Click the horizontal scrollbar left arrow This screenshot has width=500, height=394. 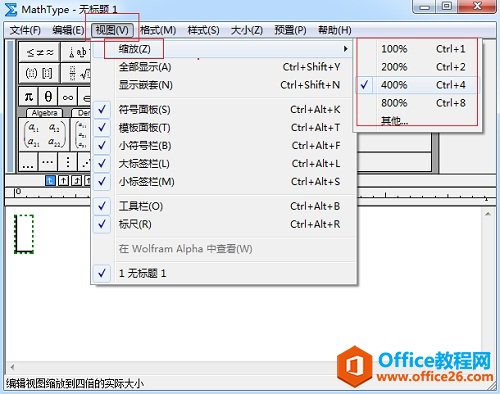pyautogui.click(x=12, y=367)
